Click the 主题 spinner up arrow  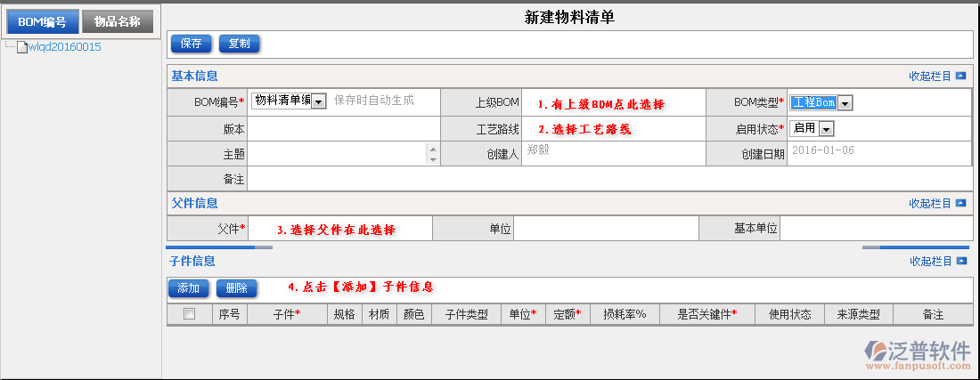[433, 149]
